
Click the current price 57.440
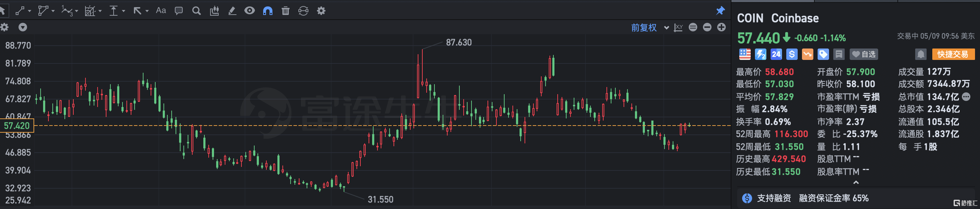[x=758, y=38]
